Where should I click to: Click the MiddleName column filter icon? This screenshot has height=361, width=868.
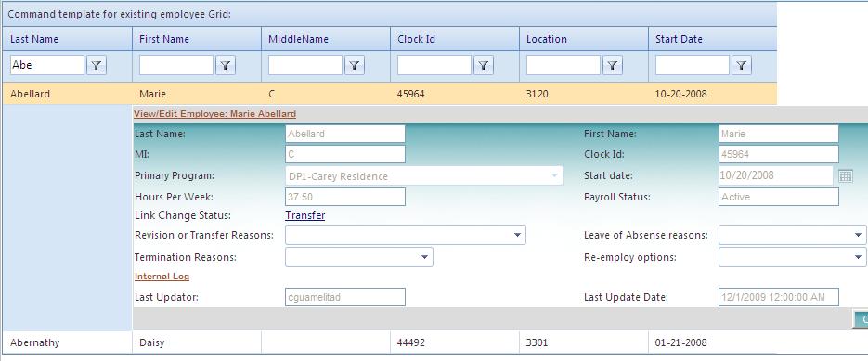(x=355, y=65)
